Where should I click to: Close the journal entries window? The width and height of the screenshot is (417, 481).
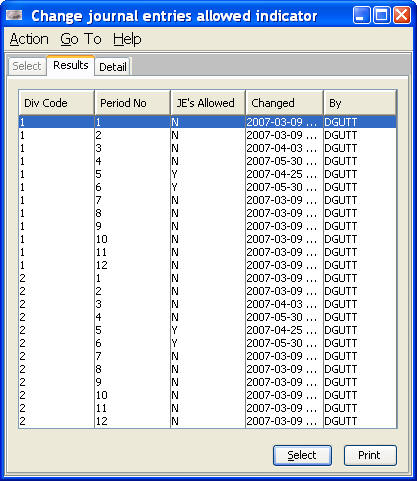click(x=402, y=15)
